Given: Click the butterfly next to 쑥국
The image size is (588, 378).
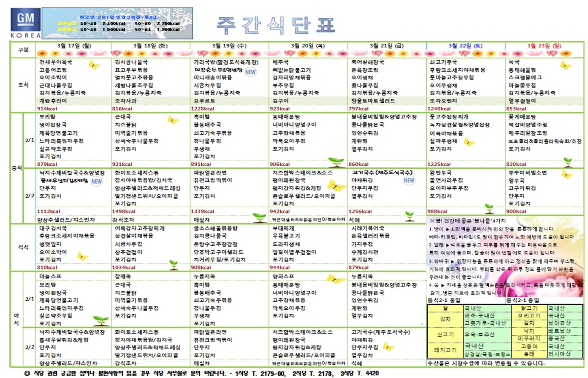Looking at the screenshot, I should 565,65.
